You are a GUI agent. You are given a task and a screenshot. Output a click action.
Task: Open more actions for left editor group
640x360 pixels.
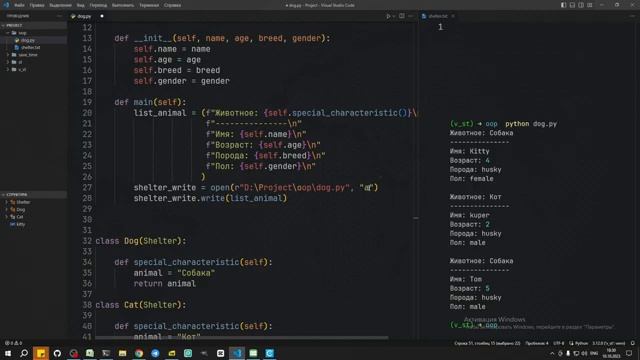411,16
